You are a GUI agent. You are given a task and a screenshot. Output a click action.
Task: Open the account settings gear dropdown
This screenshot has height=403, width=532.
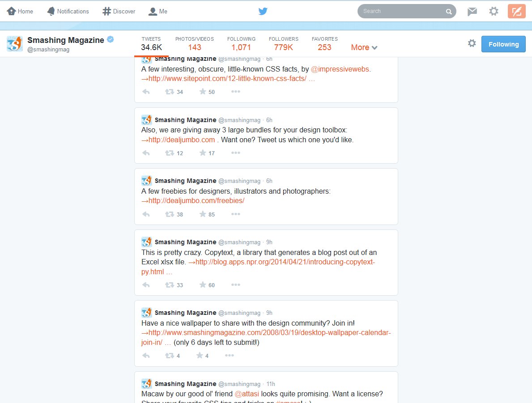(493, 11)
